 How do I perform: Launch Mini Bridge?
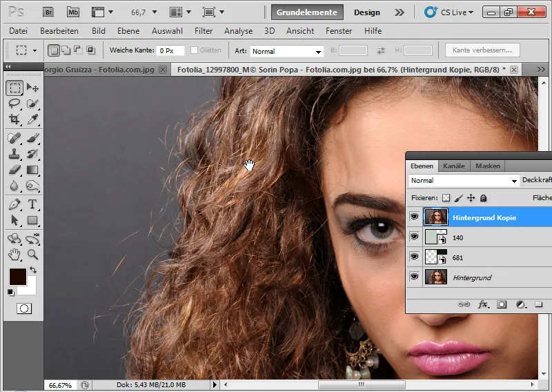73,12
